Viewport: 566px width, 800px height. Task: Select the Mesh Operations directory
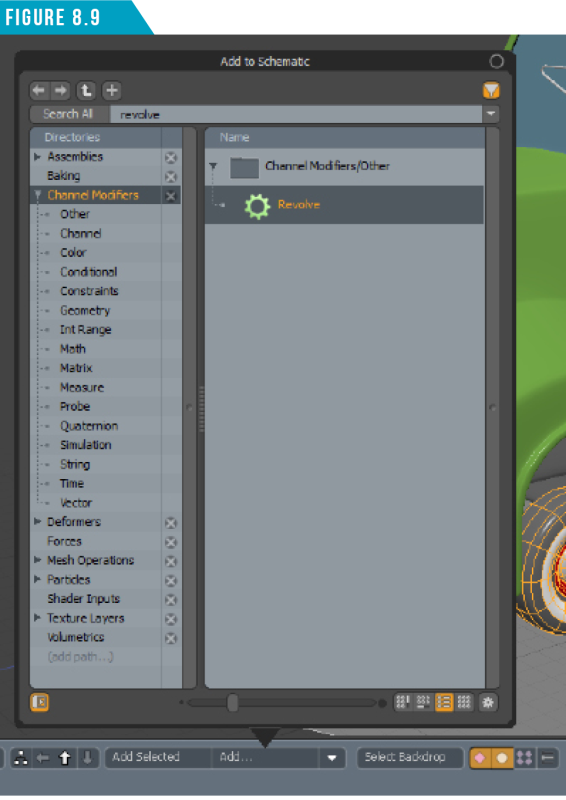click(90, 561)
